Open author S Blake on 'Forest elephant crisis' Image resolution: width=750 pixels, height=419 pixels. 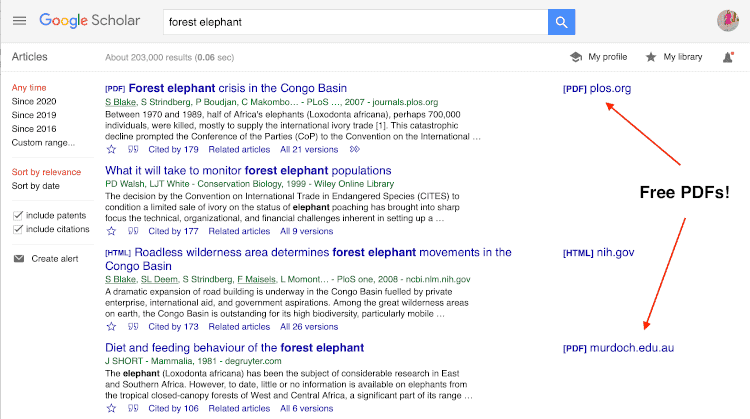pyautogui.click(x=121, y=102)
